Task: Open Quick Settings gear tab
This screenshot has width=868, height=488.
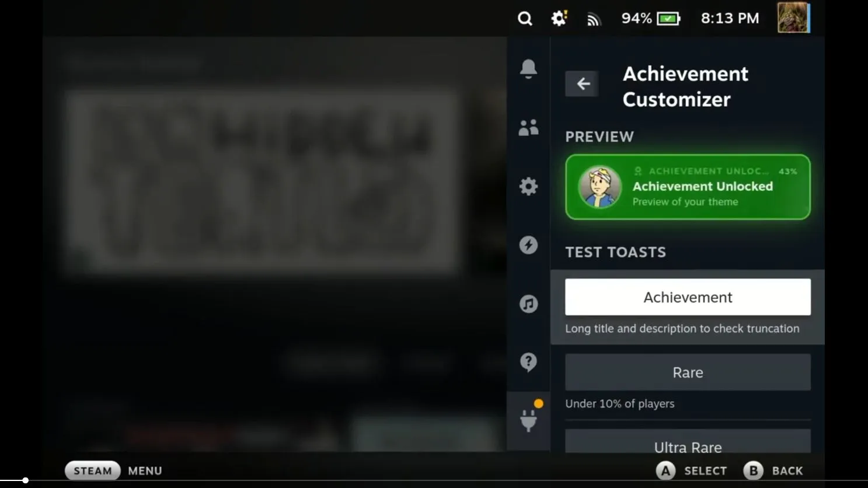Action: point(528,186)
